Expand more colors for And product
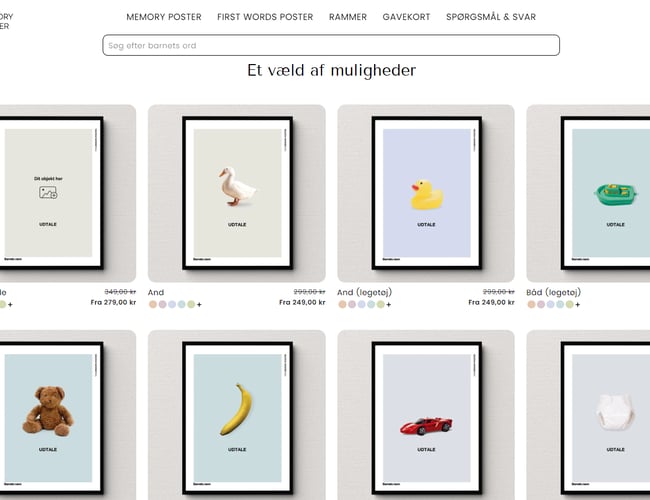This screenshot has width=650, height=500. (x=199, y=305)
